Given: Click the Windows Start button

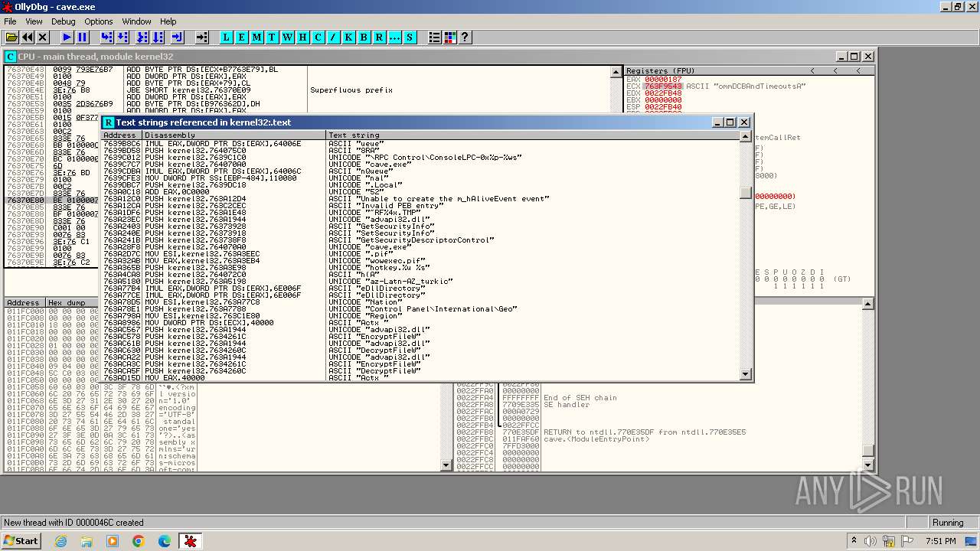Looking at the screenshot, I should click(x=21, y=540).
